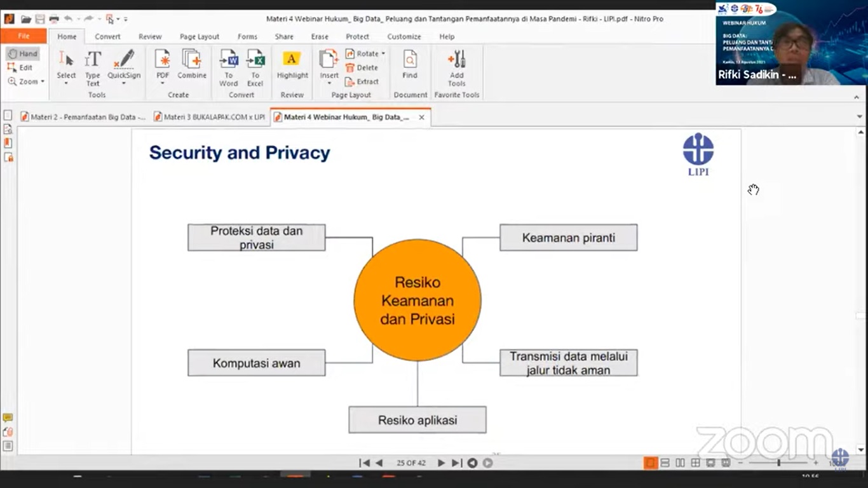Image resolution: width=868 pixels, height=488 pixels.
Task: Open the Page Layout ribbon tab
Action: pos(199,37)
